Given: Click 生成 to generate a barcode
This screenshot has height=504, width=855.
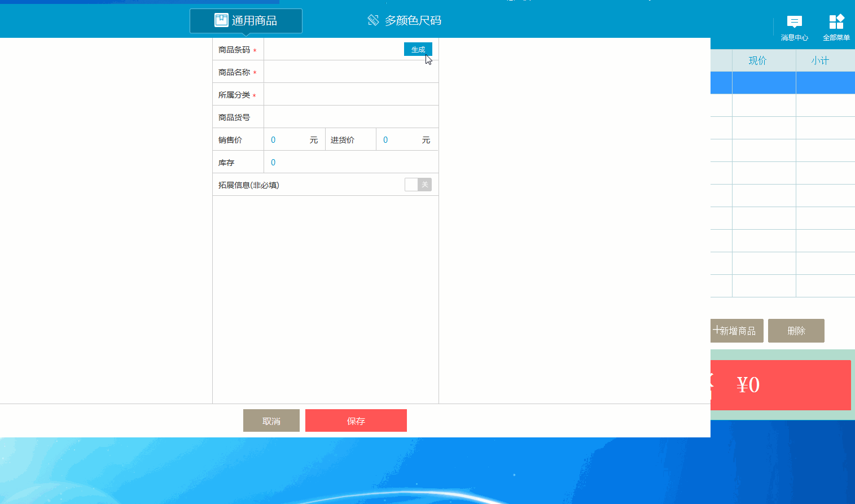Looking at the screenshot, I should (418, 50).
